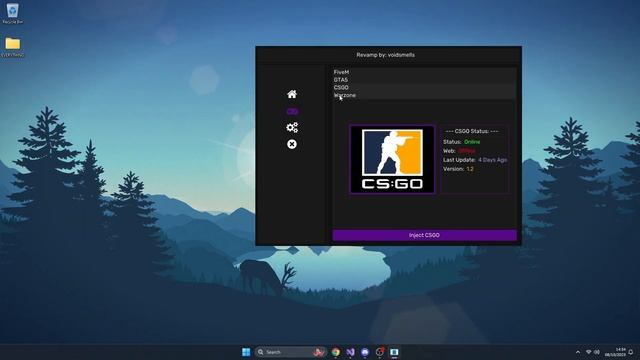The width and height of the screenshot is (640, 360).
Task: Expand the hidden system tray icons chevron
Action: (578, 352)
